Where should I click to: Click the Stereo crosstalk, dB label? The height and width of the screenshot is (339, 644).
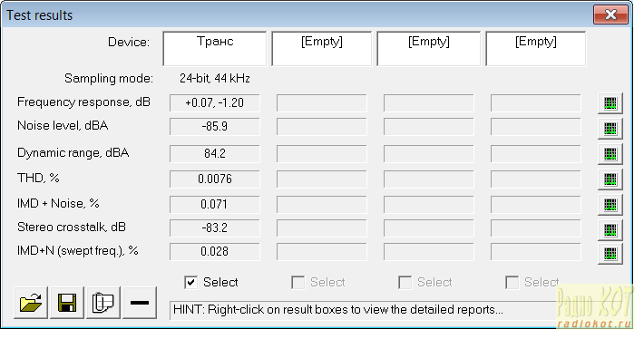(x=72, y=227)
